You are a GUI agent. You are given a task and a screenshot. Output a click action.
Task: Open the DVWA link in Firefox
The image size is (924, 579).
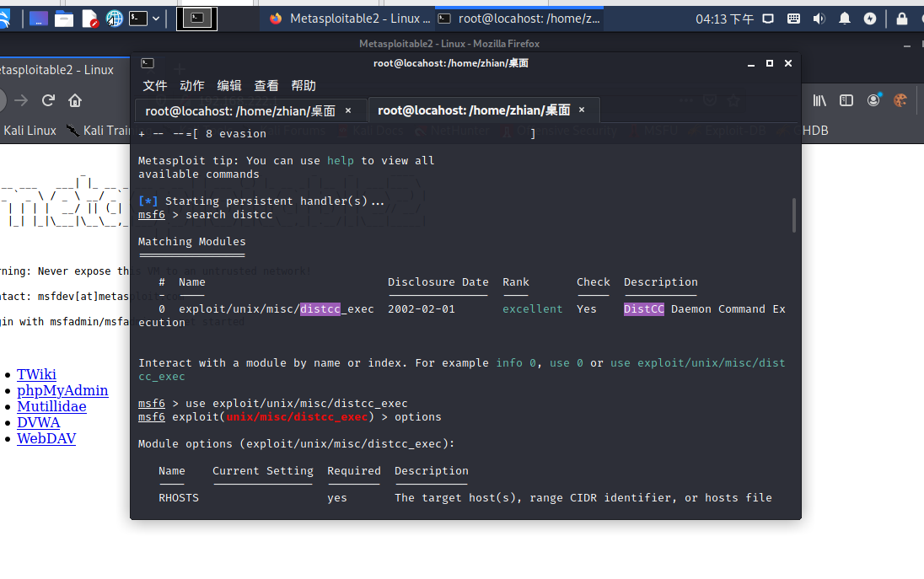pos(38,422)
